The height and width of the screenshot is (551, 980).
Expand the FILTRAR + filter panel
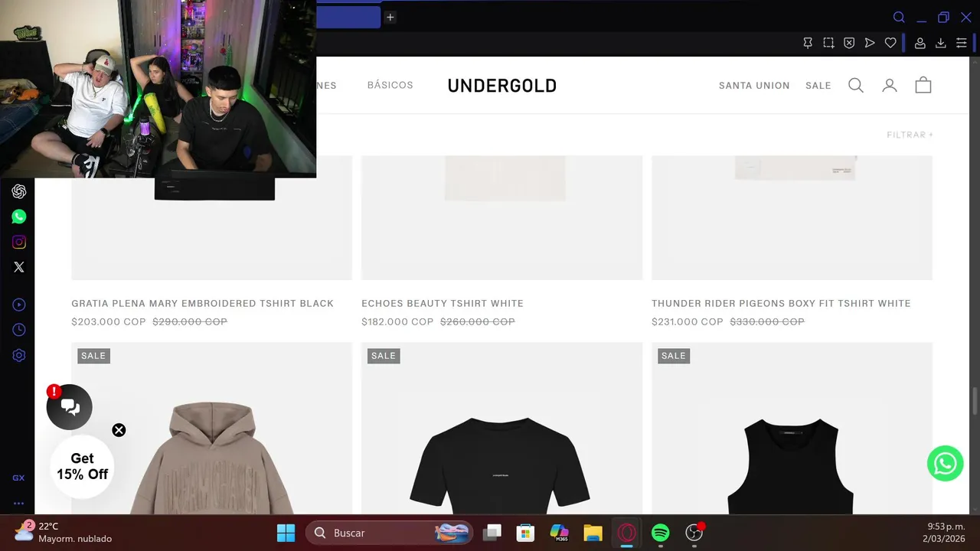click(x=910, y=135)
